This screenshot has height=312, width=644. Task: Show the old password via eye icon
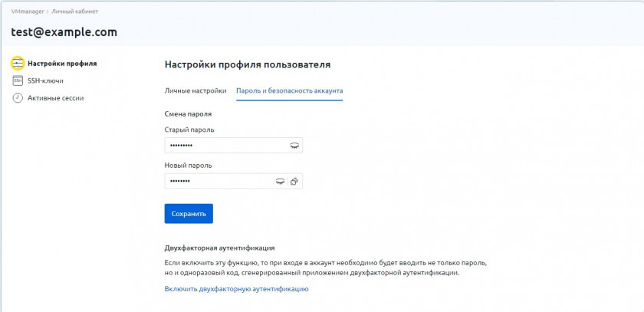(294, 146)
